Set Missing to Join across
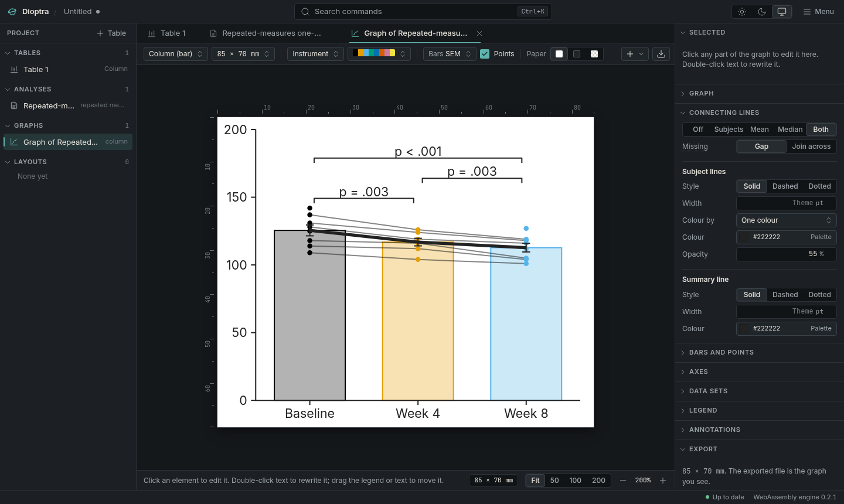This screenshot has height=504, width=844. click(x=811, y=147)
